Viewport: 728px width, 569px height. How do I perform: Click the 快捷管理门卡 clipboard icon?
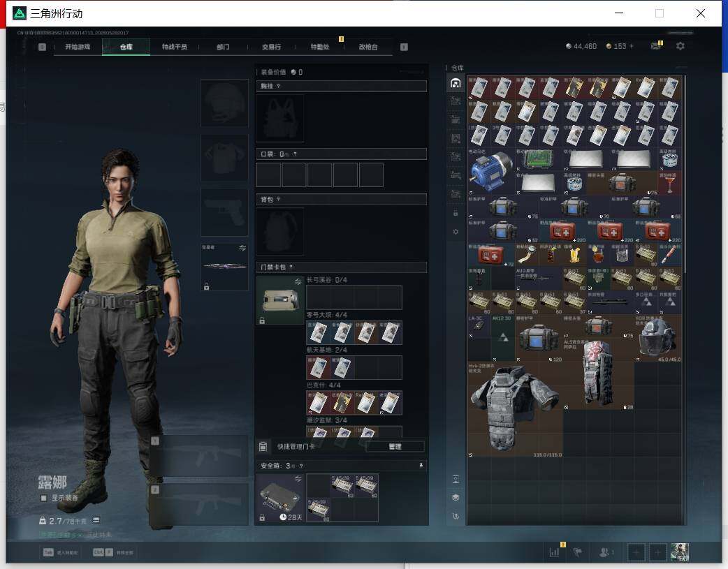tap(263, 447)
